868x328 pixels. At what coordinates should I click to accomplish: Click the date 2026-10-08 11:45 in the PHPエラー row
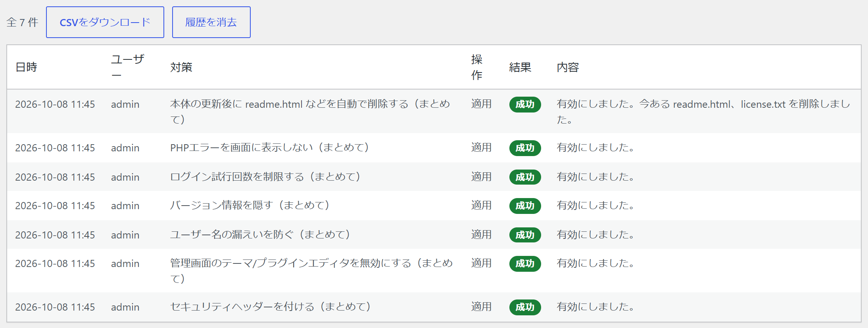(x=55, y=148)
